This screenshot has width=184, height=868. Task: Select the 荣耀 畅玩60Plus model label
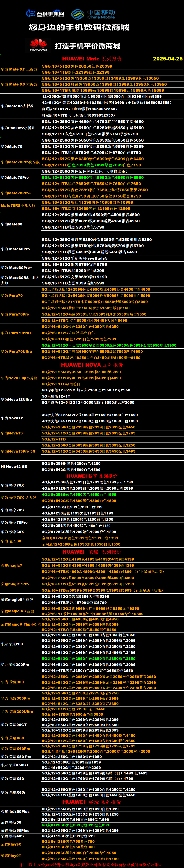click(x=15, y=811)
